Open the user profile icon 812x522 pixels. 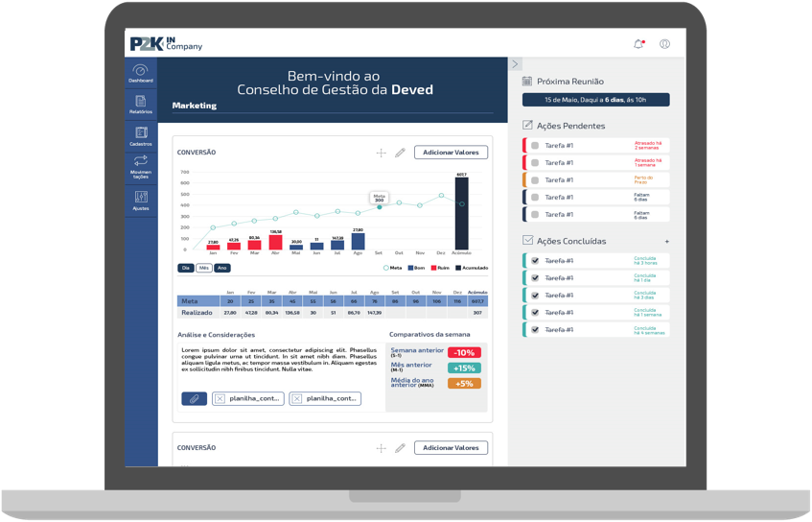[664, 44]
